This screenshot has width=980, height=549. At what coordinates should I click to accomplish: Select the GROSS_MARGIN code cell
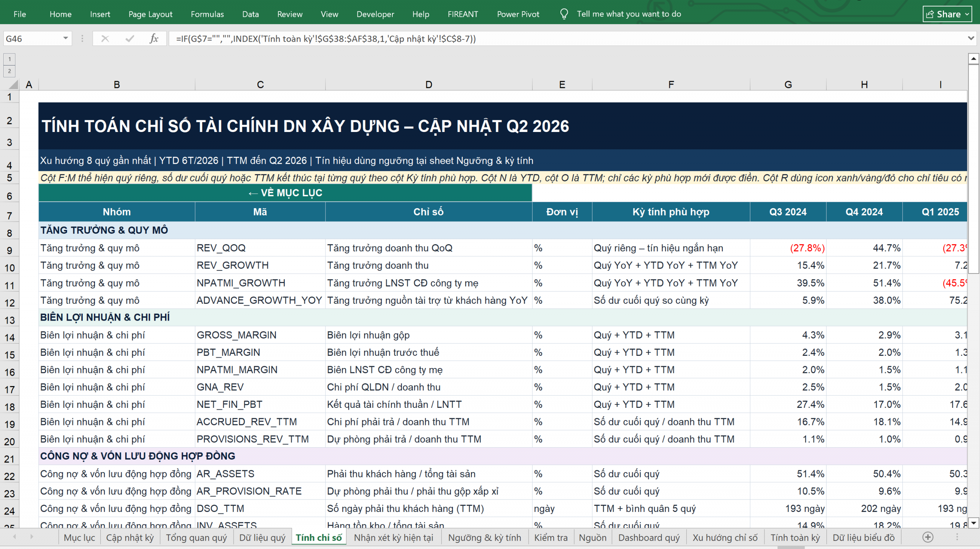pos(260,335)
